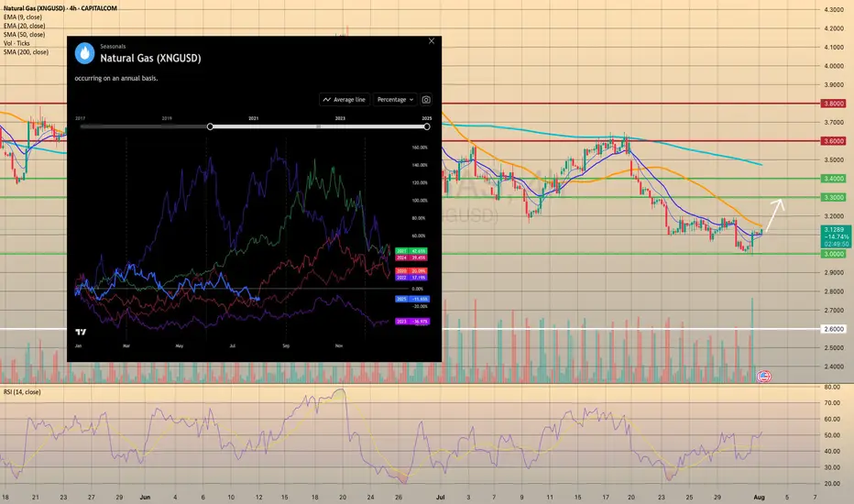The width and height of the screenshot is (854, 504).
Task: Click the Natural Gas (XNGUSD) 4h chart title
Action: click(60, 8)
